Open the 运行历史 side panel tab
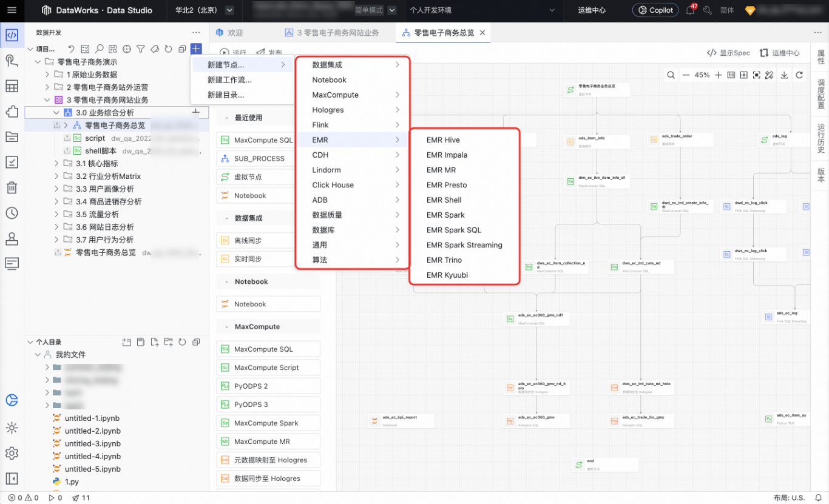 click(x=821, y=138)
